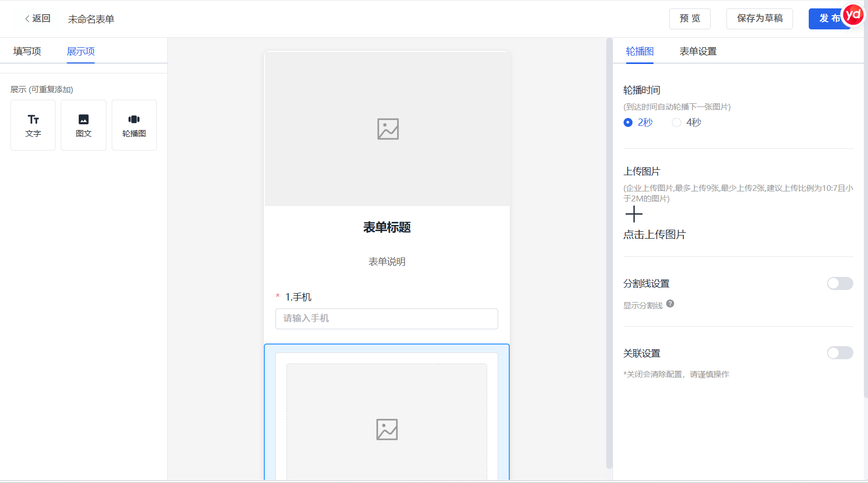Open the 轮播图 settings tab
Screen dimensions: 868x483
pyautogui.click(x=640, y=51)
